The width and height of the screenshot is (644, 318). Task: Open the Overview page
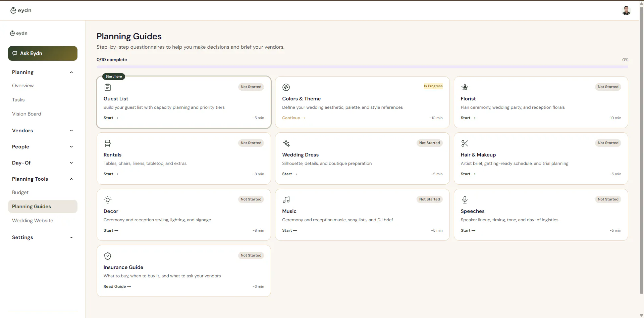tap(23, 86)
